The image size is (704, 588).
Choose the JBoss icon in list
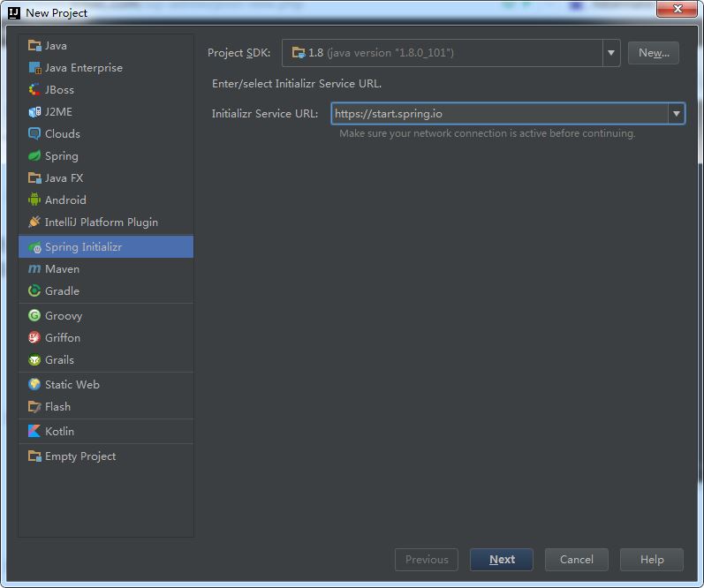tap(34, 89)
